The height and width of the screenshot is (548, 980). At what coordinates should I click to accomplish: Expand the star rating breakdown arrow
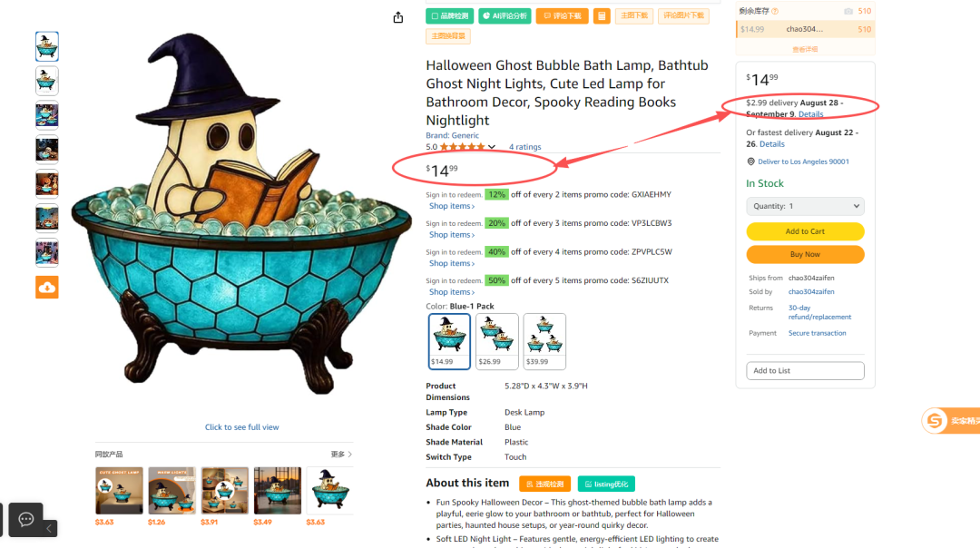[492, 147]
